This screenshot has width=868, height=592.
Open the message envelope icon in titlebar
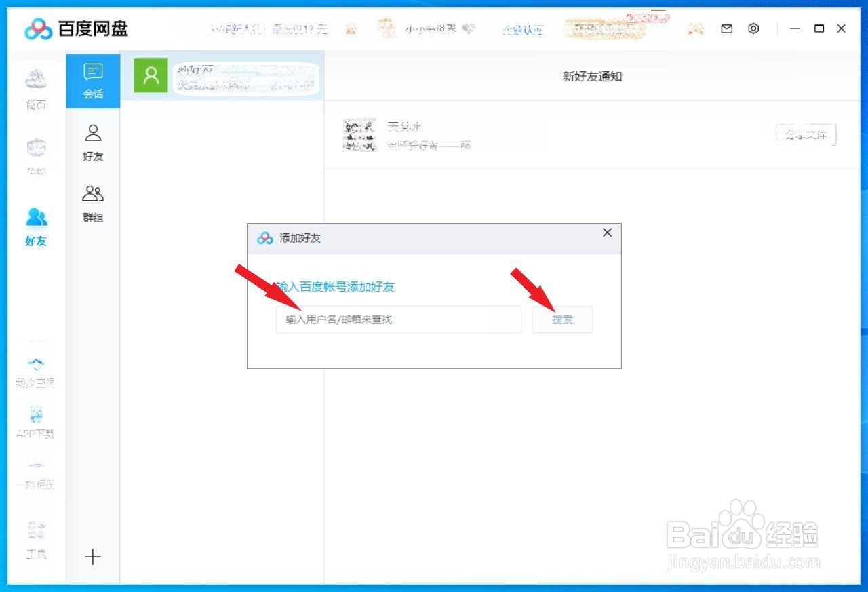point(726,28)
